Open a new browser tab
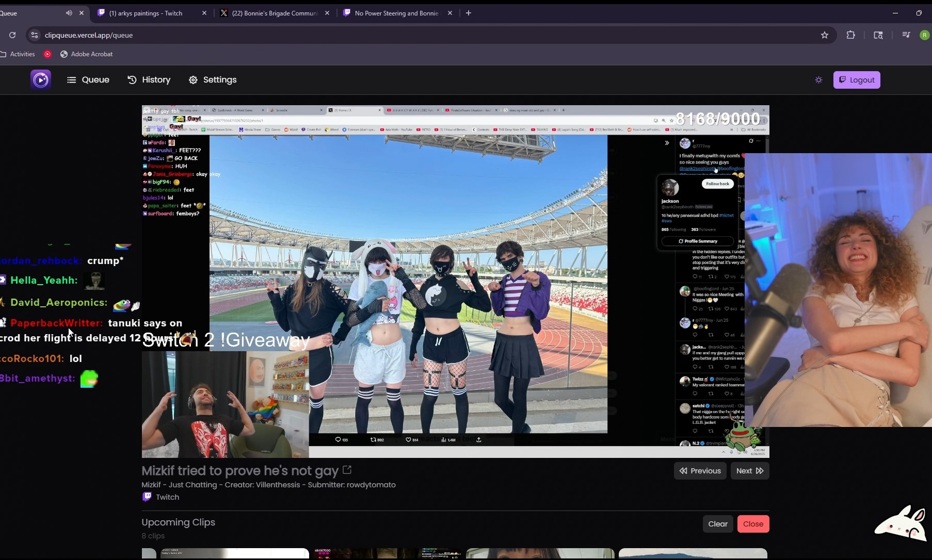932x560 pixels. tap(469, 13)
